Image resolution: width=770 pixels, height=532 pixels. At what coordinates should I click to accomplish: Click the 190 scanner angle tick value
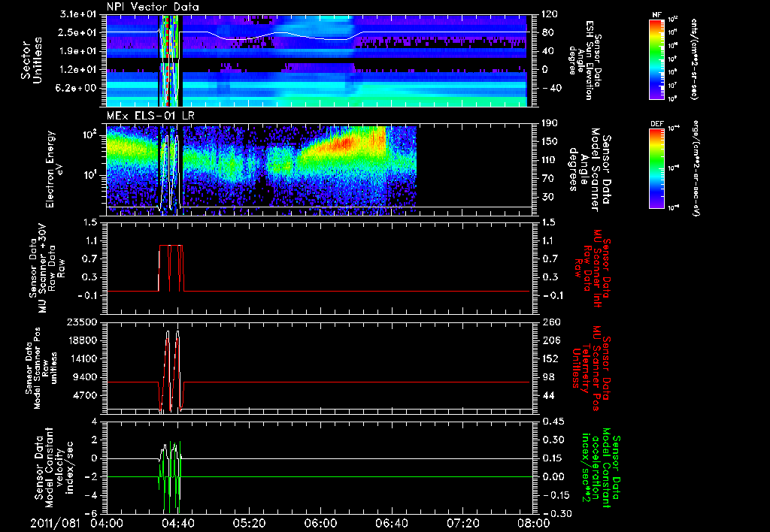[550, 123]
